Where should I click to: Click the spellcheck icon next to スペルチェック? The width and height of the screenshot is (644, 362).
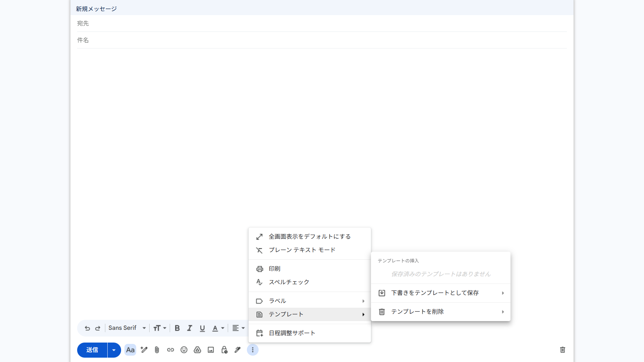(259, 282)
